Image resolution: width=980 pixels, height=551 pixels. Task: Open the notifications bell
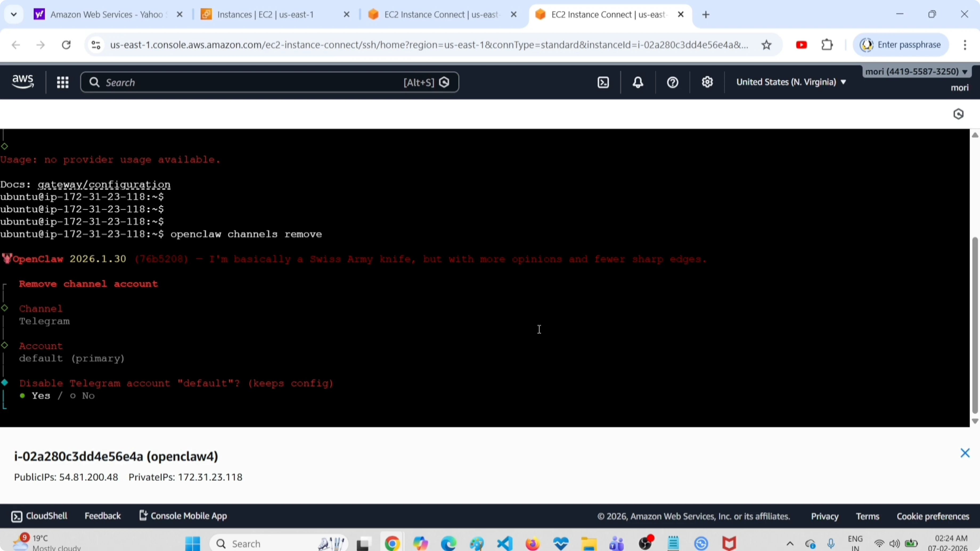point(638,83)
